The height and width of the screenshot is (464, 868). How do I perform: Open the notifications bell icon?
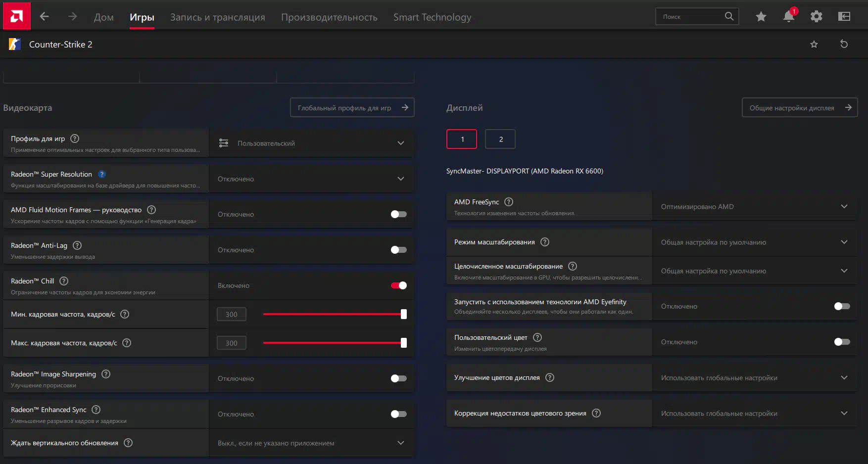click(788, 17)
